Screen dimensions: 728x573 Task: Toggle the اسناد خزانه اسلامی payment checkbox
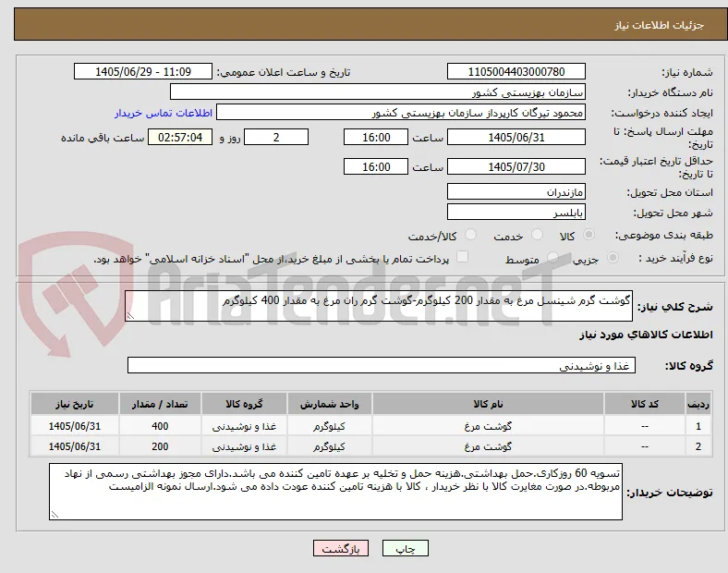pyautogui.click(x=462, y=257)
